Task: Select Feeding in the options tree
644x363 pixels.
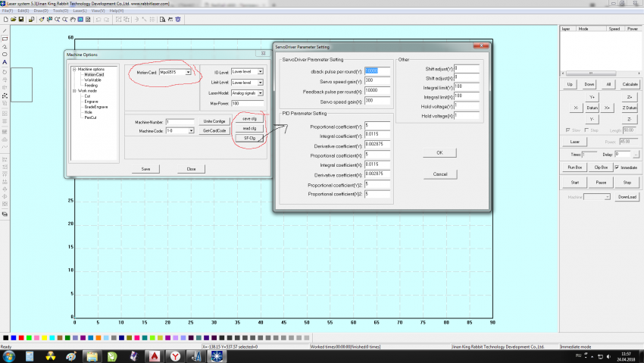Action: (91, 86)
